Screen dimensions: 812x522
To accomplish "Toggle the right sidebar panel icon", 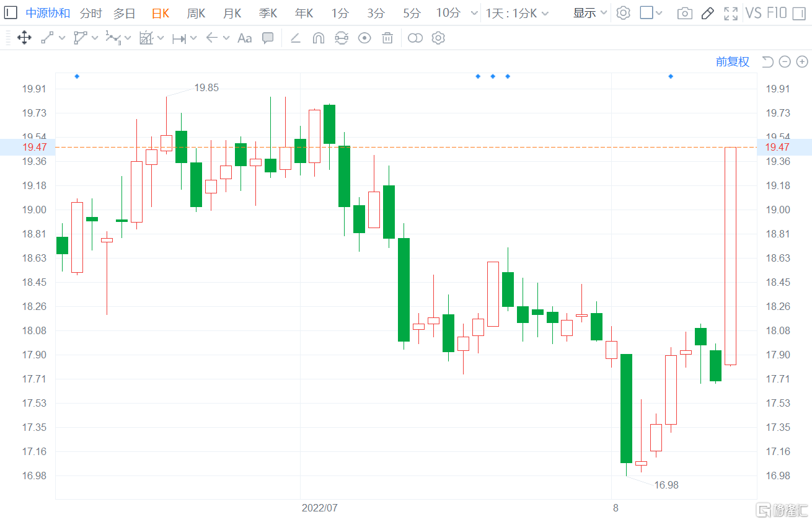I will [x=799, y=12].
